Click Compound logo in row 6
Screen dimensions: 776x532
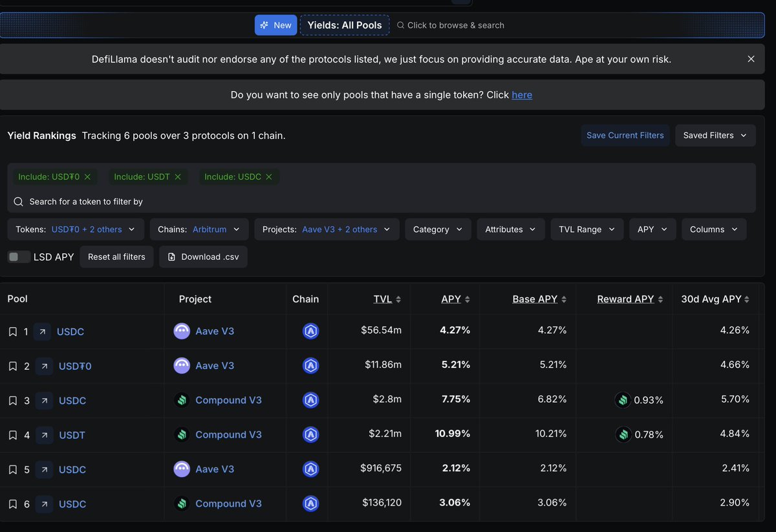pyautogui.click(x=182, y=504)
